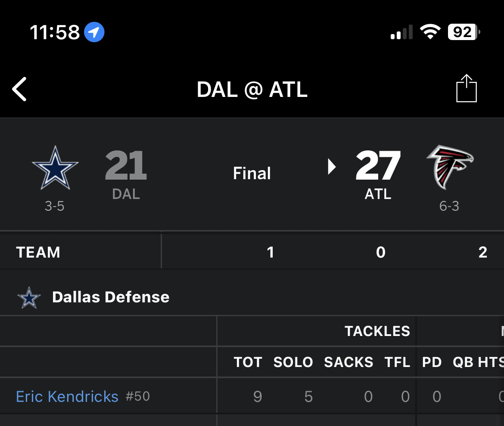This screenshot has width=504, height=426.
Task: Tap the back arrow icon
Action: 20,89
